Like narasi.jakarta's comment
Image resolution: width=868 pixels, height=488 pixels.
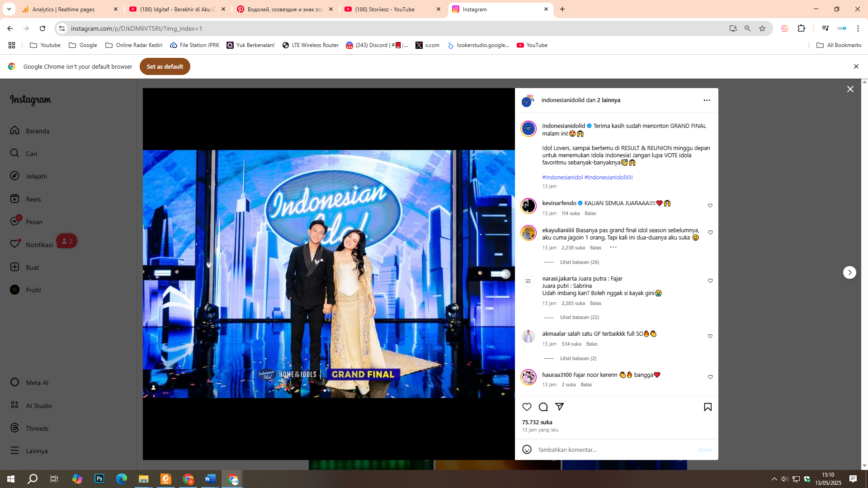click(x=710, y=281)
